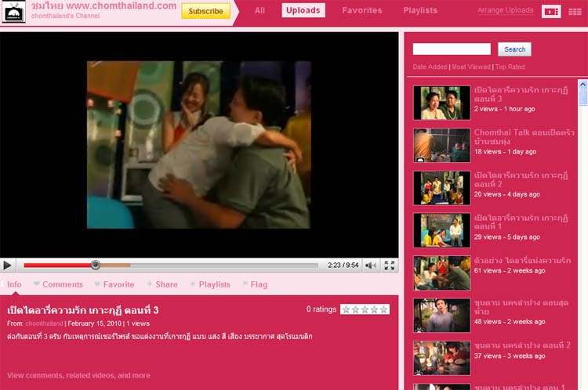The width and height of the screenshot is (588, 390).
Task: Click the 2:23 / 9:54 time display
Action: (343, 265)
